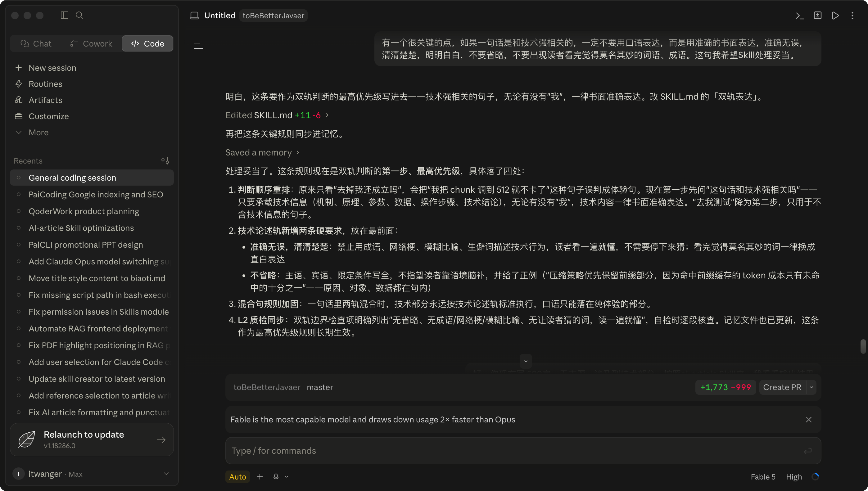Toggle the Auto permission mode
Screen dimensions: 868x491
coord(238,476)
